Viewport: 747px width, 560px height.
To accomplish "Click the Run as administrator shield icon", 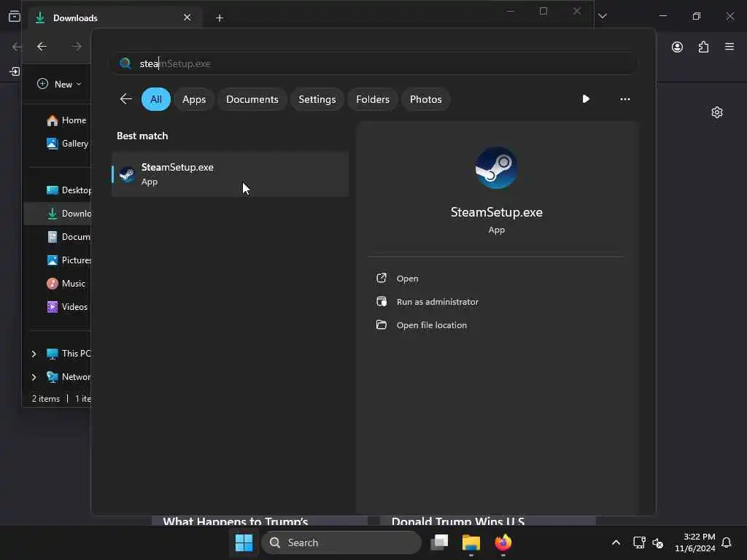I will click(381, 301).
